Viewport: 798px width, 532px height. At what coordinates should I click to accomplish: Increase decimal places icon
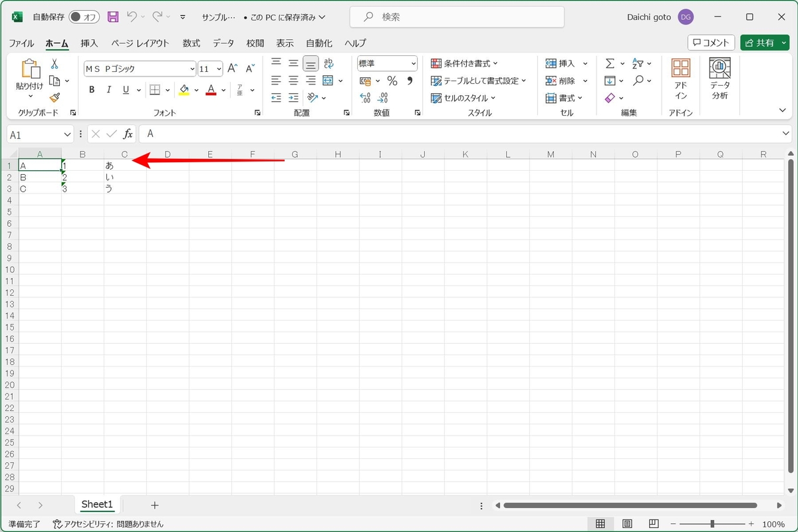click(x=365, y=98)
